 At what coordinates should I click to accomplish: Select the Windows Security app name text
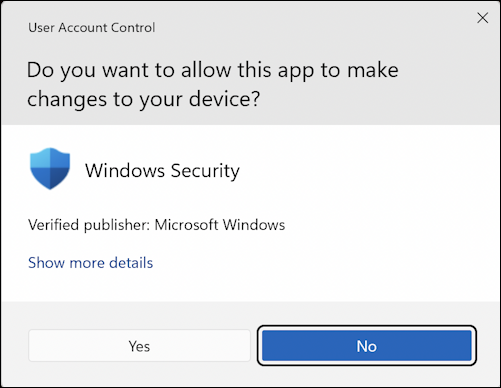162,171
